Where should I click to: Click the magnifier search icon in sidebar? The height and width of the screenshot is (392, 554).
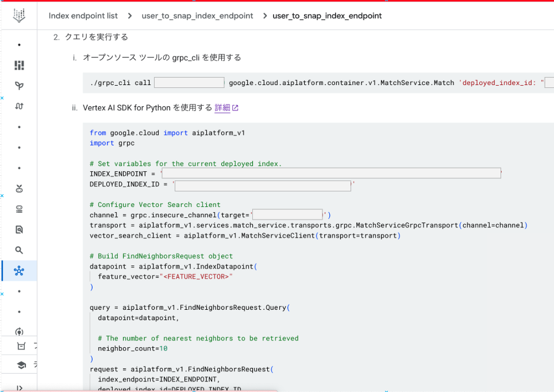click(x=19, y=250)
